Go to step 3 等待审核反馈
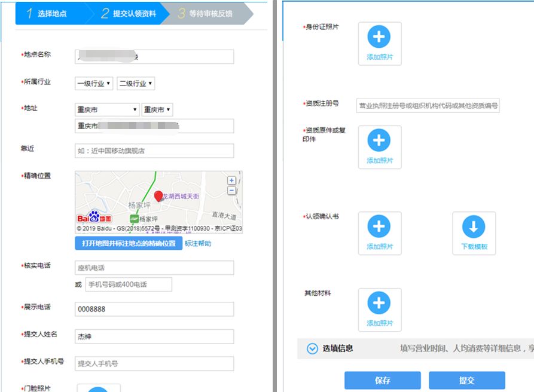The height and width of the screenshot is (392, 534). point(206,14)
